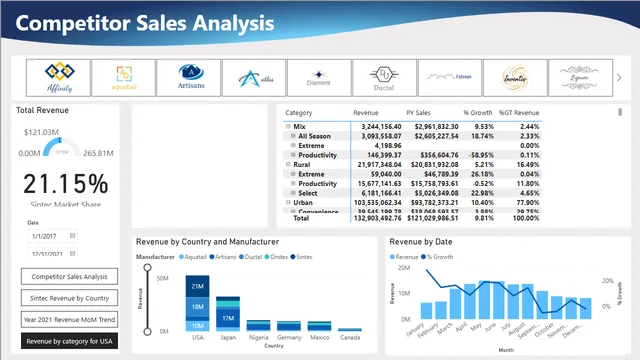
Task: Click the matrix vertical scrollbar thumb
Action: 620,112
